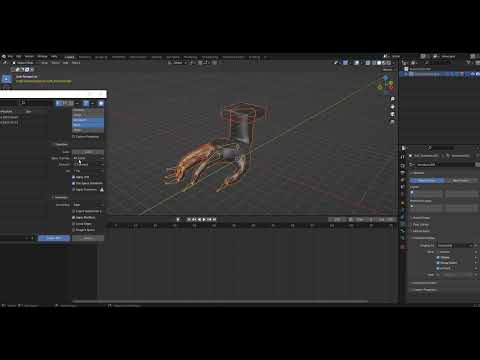Enable the Loose Edges checkbox
This screenshot has height=360, width=480.
pos(74,224)
